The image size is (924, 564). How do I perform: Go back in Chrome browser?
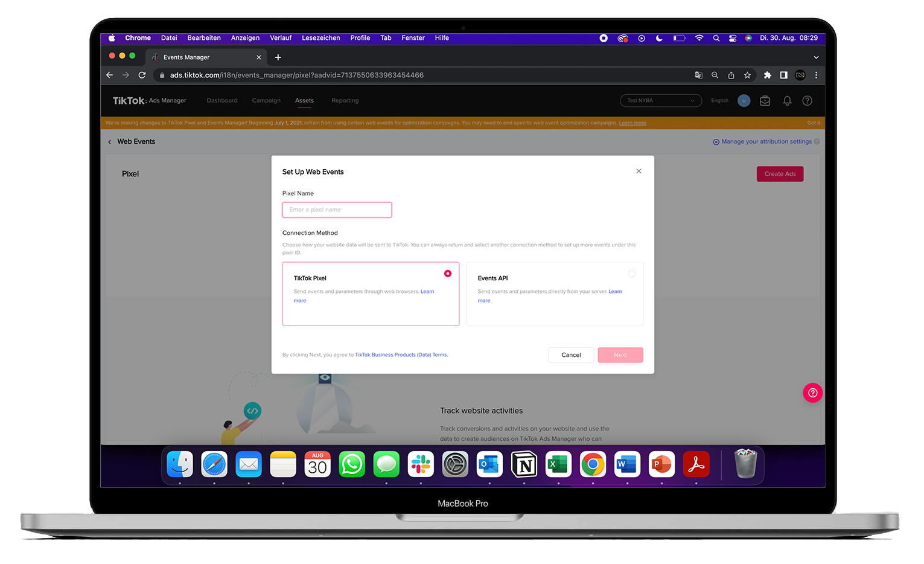(x=109, y=75)
